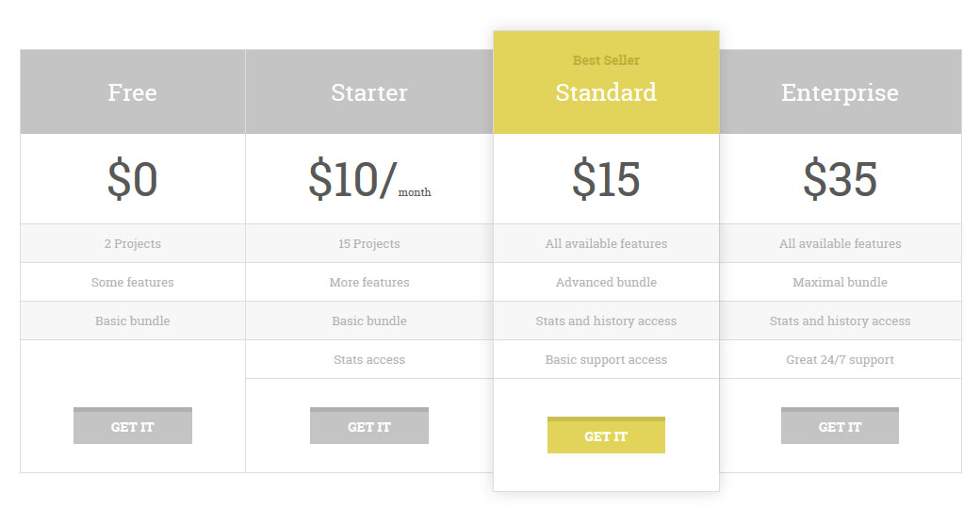Click Advanced bundle in Standard column
The height and width of the screenshot is (526, 980).
(x=606, y=282)
